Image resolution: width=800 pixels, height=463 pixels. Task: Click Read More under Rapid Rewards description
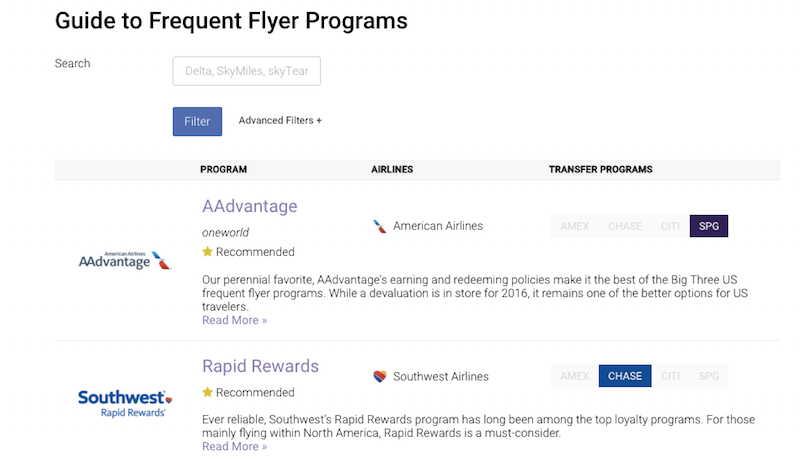pos(234,446)
